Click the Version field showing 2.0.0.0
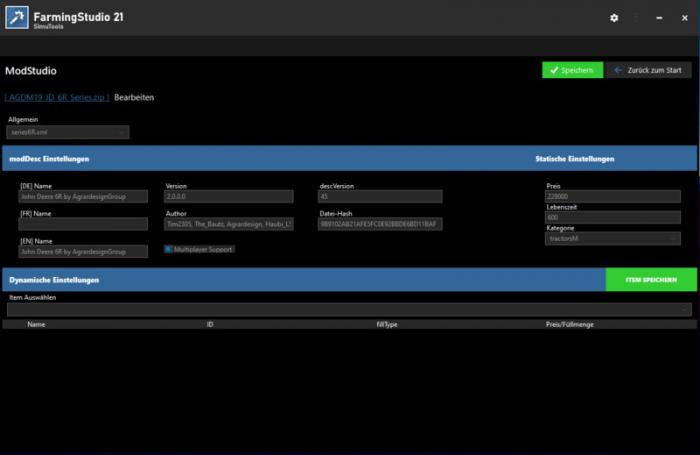 (x=229, y=197)
